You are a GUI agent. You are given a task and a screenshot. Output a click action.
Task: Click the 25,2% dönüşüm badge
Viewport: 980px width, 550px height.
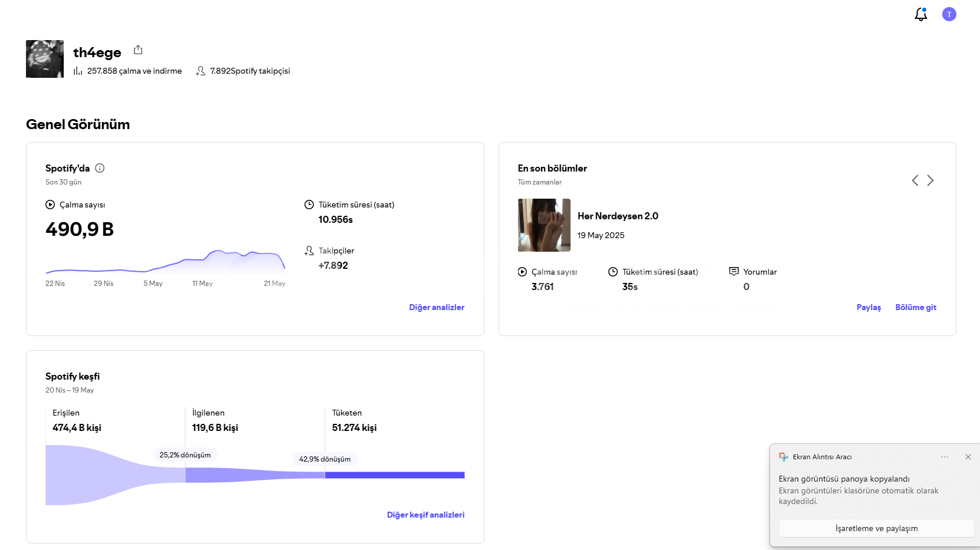(x=185, y=455)
